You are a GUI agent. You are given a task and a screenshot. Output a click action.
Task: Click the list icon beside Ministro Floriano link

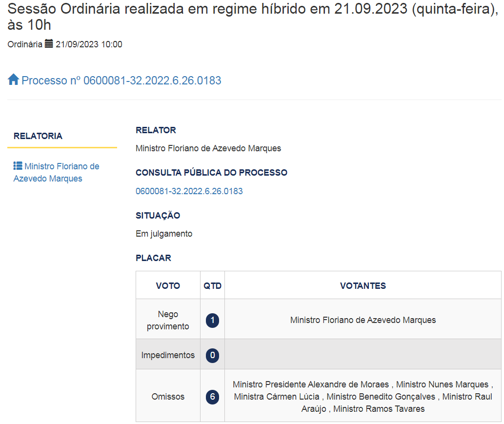18,166
